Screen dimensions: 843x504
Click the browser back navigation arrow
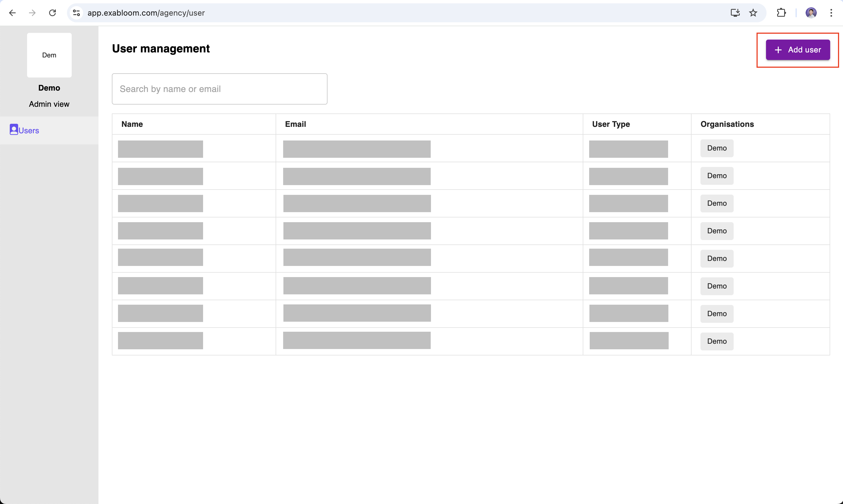(13, 13)
